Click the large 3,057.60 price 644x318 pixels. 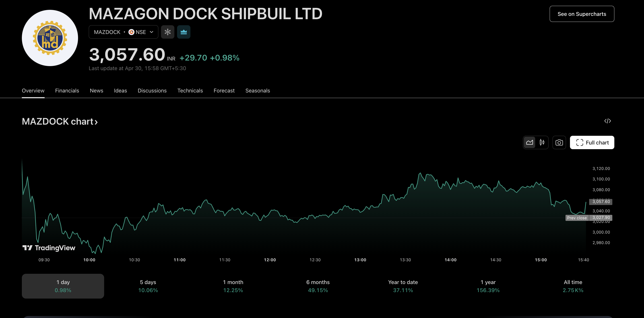point(127,54)
